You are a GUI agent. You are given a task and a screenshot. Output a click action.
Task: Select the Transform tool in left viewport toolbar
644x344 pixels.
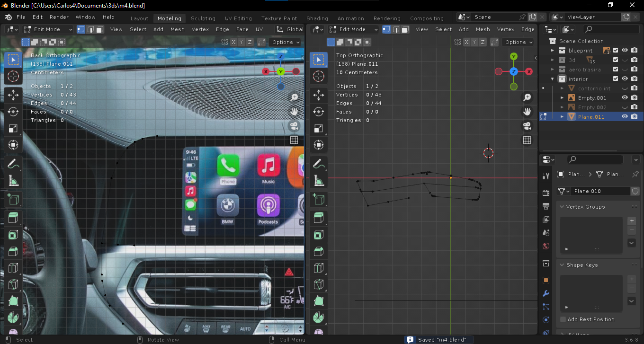click(13, 145)
